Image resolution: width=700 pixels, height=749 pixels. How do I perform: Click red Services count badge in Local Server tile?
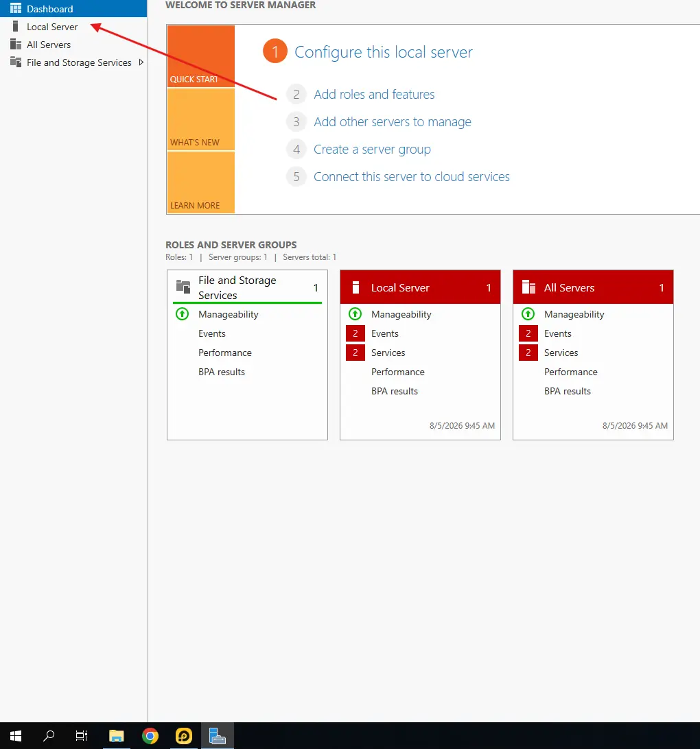pos(355,353)
